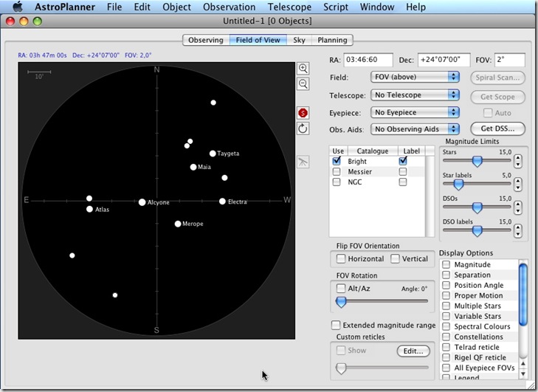
Task: Zoom out the field of view chart
Action: tap(303, 83)
